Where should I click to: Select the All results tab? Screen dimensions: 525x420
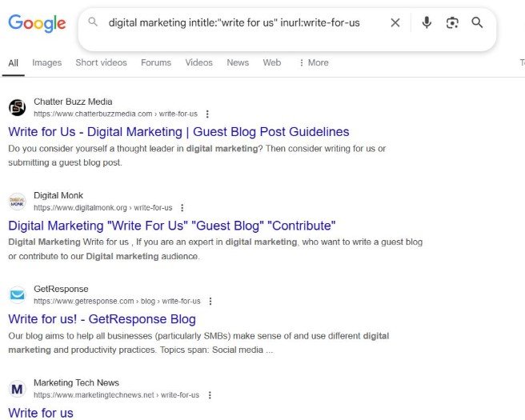coord(14,63)
